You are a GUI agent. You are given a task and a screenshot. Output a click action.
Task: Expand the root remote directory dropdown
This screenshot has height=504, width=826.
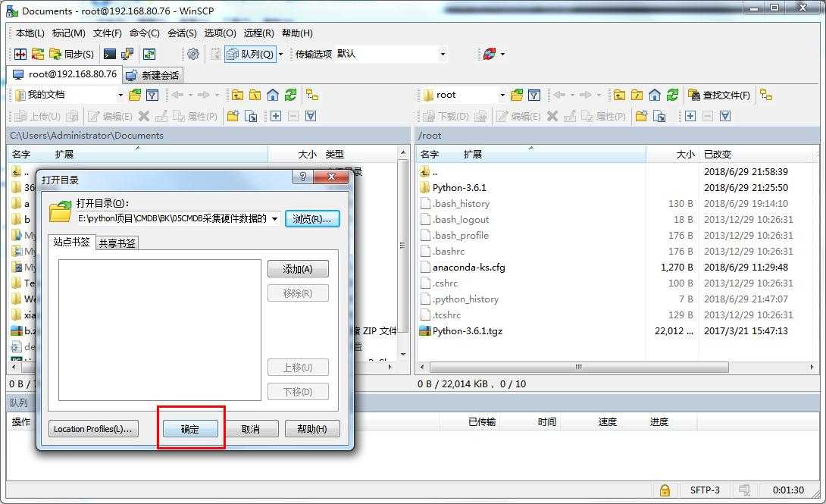point(502,95)
